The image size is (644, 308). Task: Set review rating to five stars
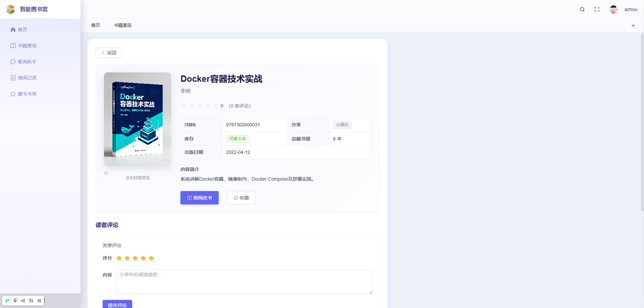coord(151,258)
